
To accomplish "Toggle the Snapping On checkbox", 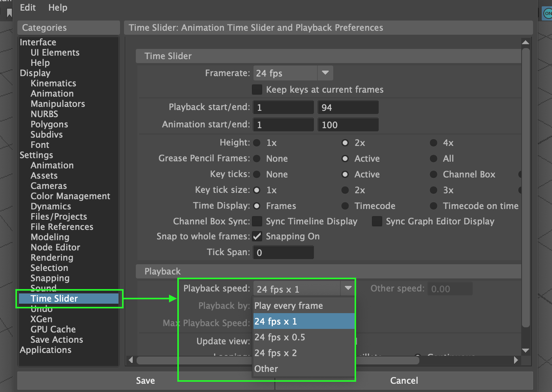I will coord(257,236).
